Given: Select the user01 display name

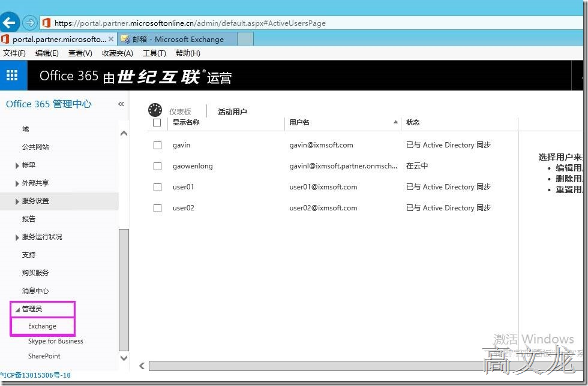Looking at the screenshot, I should 184,187.
